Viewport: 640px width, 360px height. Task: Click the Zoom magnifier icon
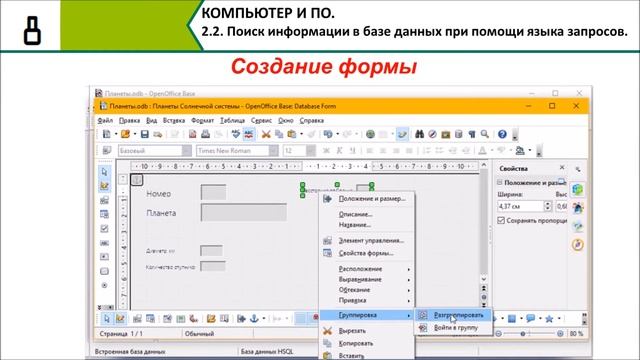click(484, 134)
